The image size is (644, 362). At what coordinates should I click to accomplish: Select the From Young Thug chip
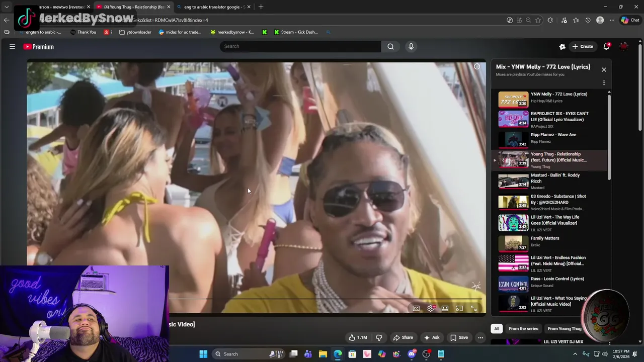pyautogui.click(x=565, y=328)
